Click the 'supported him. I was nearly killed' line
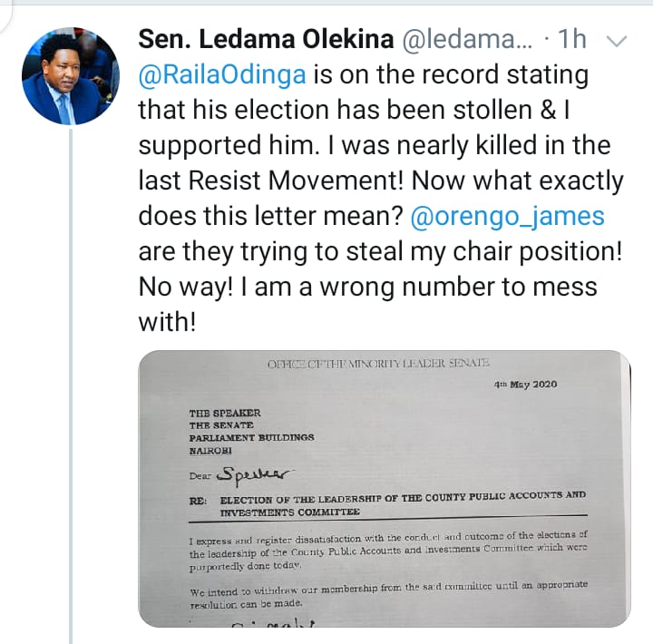The width and height of the screenshot is (653, 644). 374,146
